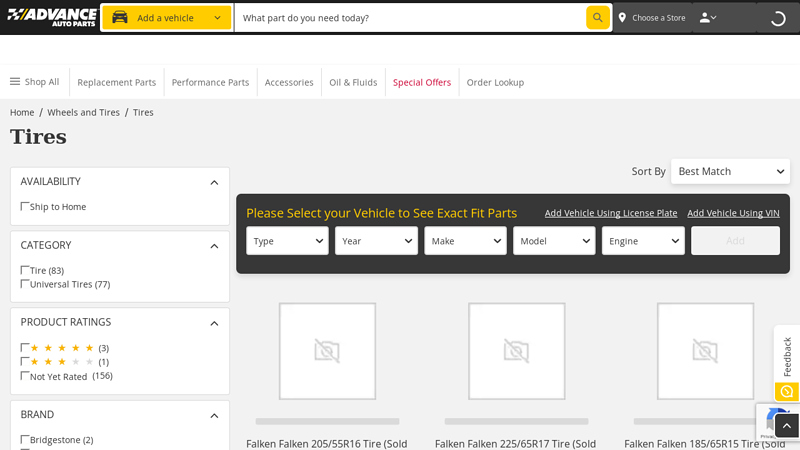800x450 pixels.
Task: Check the Bridgestone (2) brand filter
Action: (x=24, y=439)
